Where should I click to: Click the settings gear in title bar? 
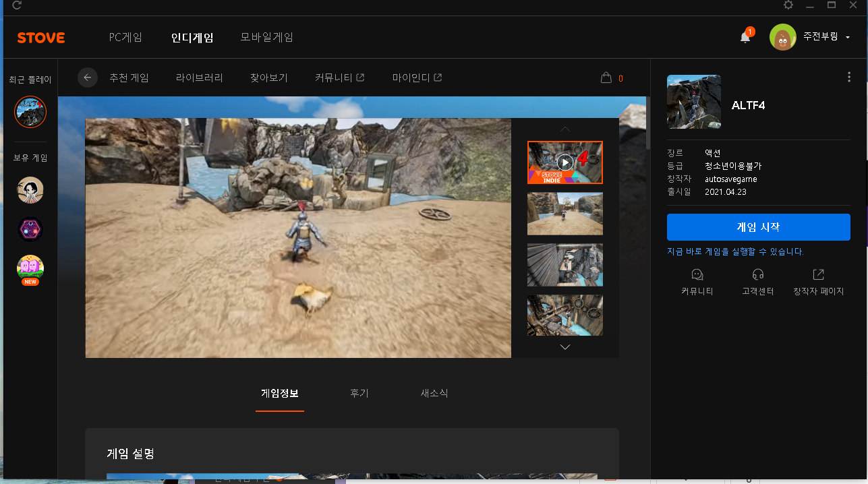(788, 5)
